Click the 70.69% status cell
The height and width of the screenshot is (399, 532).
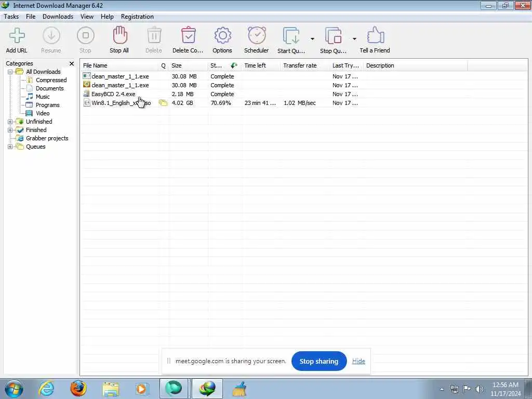(x=220, y=103)
